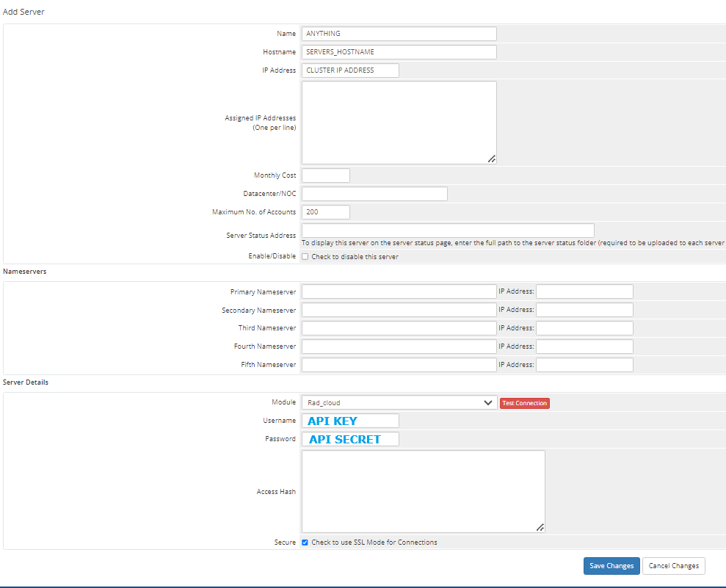Click Cancel Changes button
This screenshot has width=726, height=588.
click(x=674, y=566)
